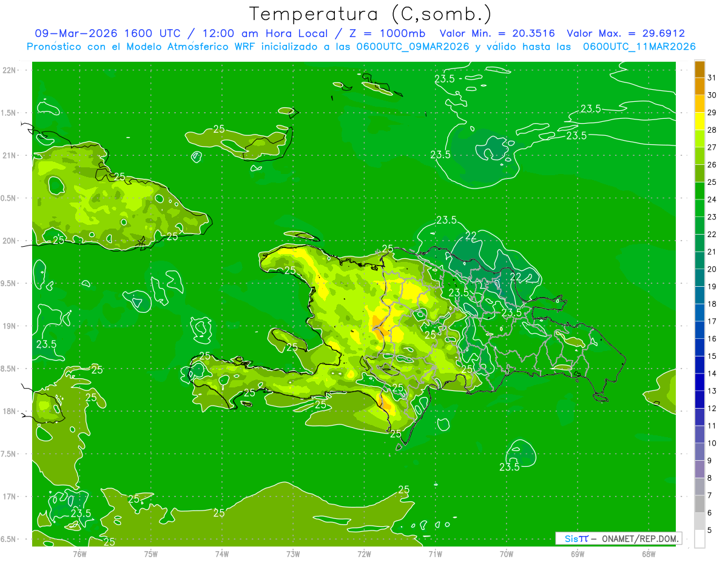
Task: Click the 76W longitude axis label
Action: click(x=79, y=554)
